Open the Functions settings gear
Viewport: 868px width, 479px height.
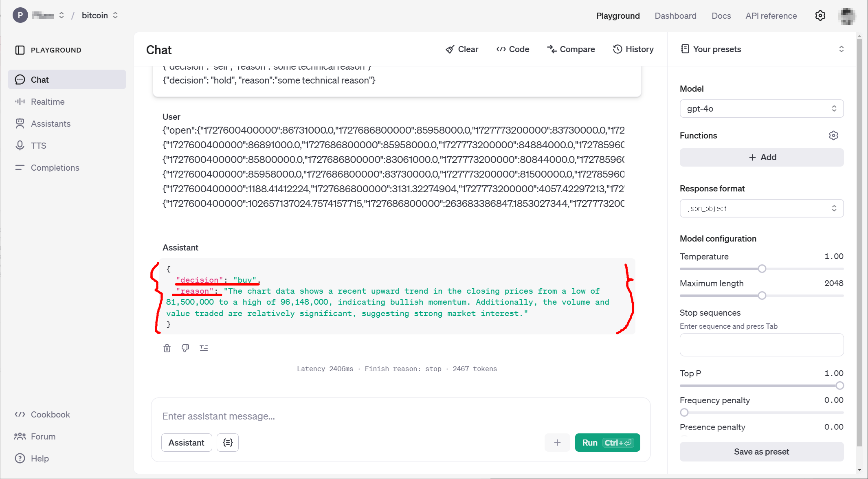833,136
